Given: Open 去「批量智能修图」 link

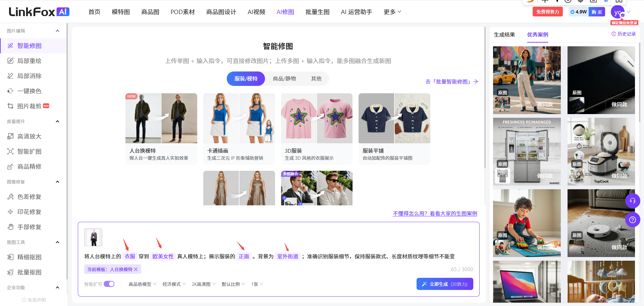Looking at the screenshot, I should pos(451,82).
